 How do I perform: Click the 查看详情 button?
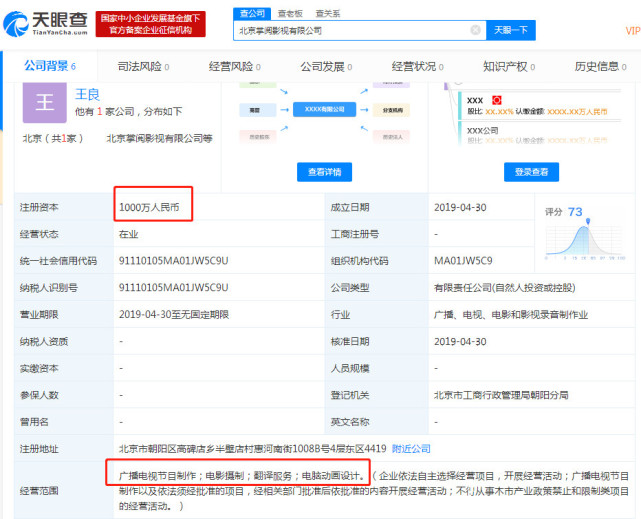coord(324,172)
